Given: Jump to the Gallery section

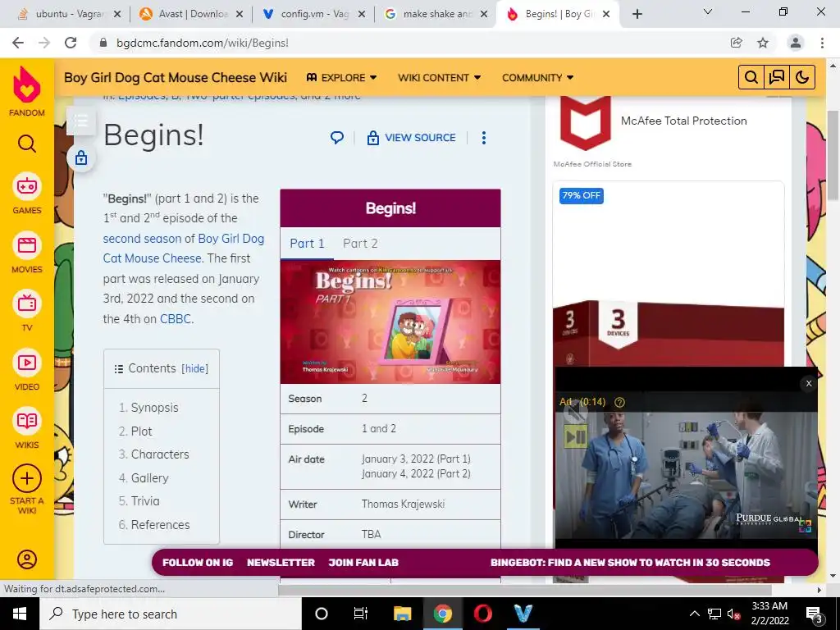Looking at the screenshot, I should pyautogui.click(x=150, y=478).
